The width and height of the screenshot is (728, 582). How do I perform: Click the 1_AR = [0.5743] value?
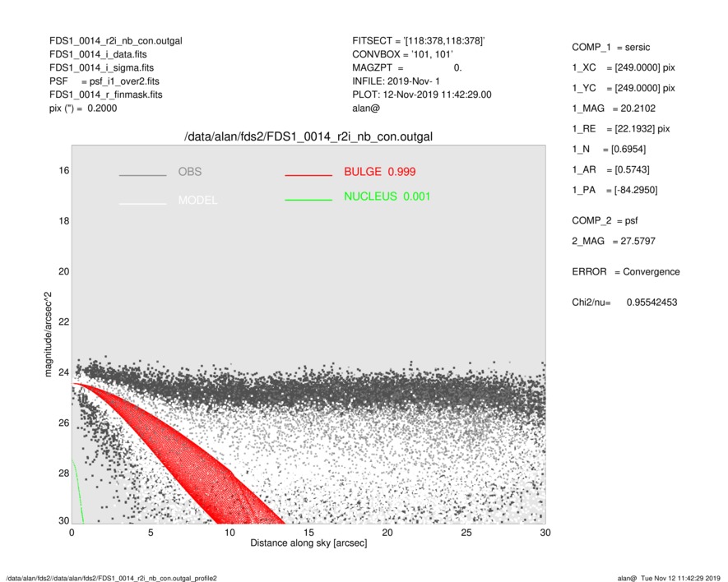point(610,169)
